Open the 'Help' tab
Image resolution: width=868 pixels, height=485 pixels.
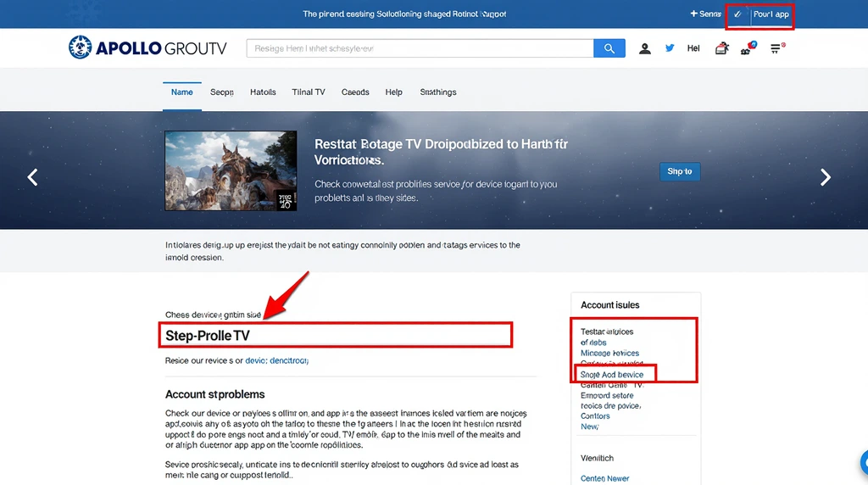click(393, 92)
